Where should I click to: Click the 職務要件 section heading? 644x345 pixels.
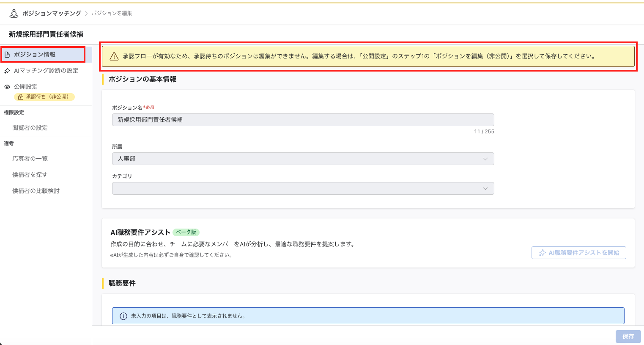click(x=122, y=283)
